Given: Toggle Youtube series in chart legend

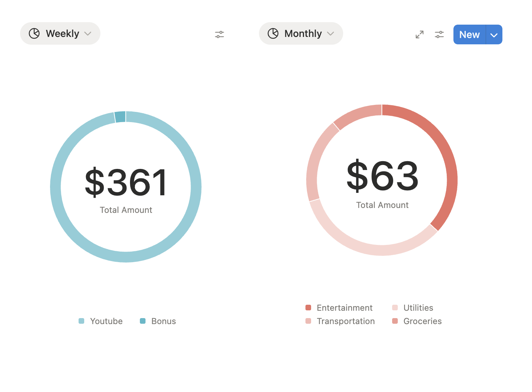Looking at the screenshot, I should 106,321.
